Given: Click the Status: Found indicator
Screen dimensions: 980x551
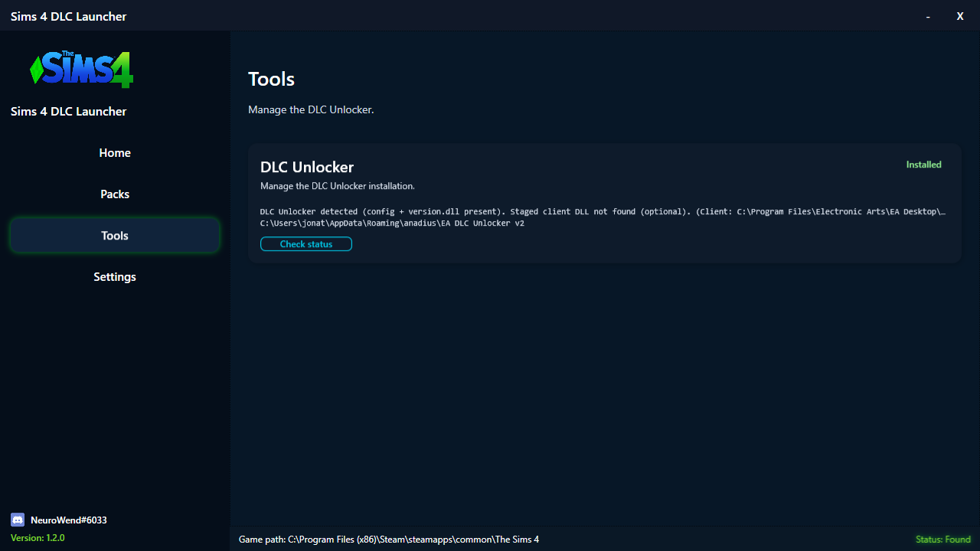Looking at the screenshot, I should [x=942, y=539].
